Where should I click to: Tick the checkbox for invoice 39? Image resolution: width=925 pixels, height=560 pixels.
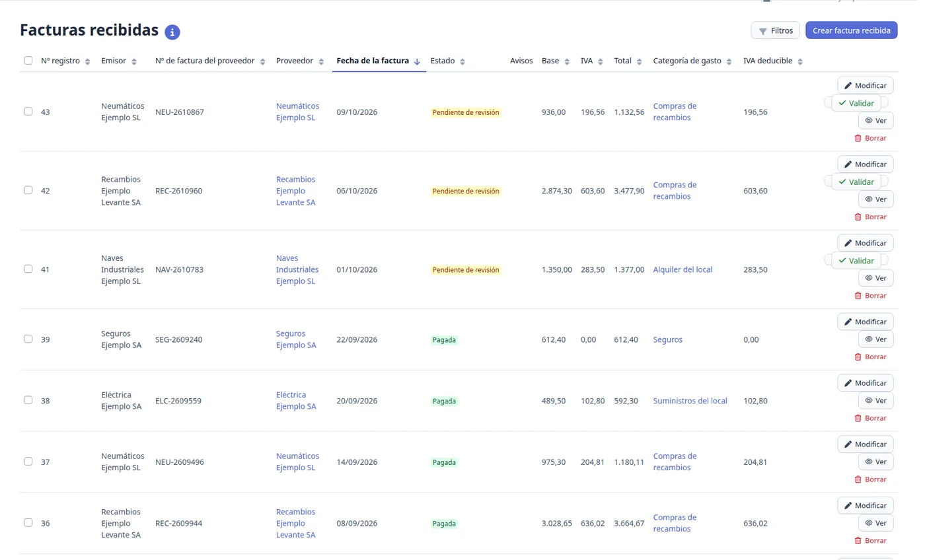pos(28,339)
